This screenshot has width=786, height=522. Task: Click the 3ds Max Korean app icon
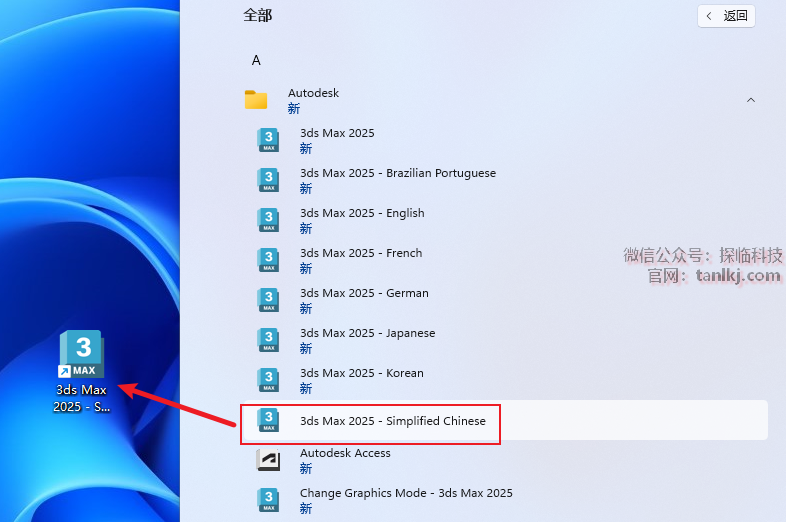coord(268,381)
